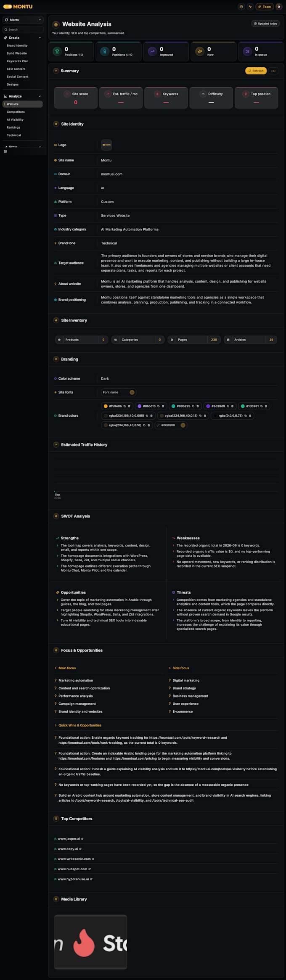286x980 pixels.
Task: Open the www.hubspot.com competitor link
Action: coord(72,869)
